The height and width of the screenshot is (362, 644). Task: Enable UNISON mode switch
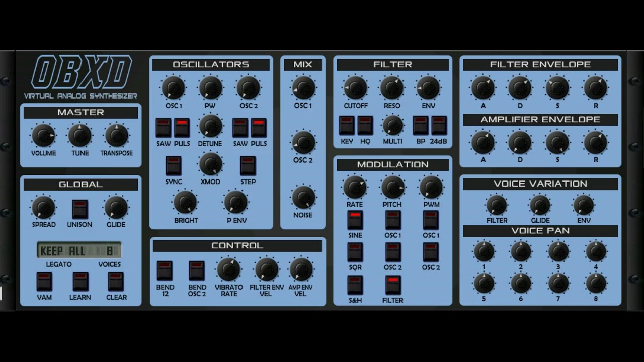(79, 209)
